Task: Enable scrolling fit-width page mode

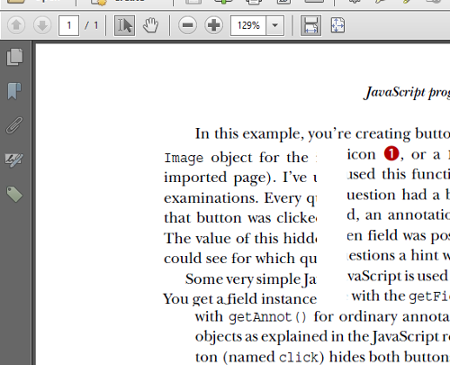Action: coord(311,25)
